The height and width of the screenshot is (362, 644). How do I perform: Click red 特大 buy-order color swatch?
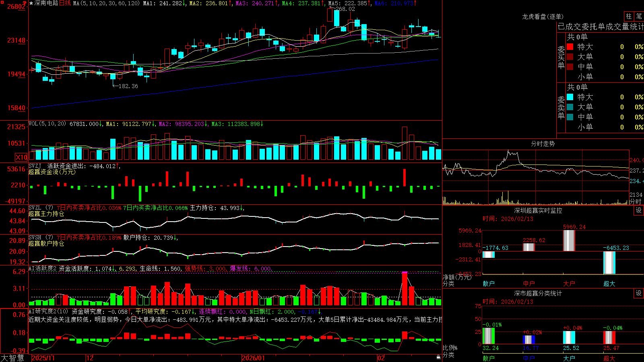click(x=570, y=47)
